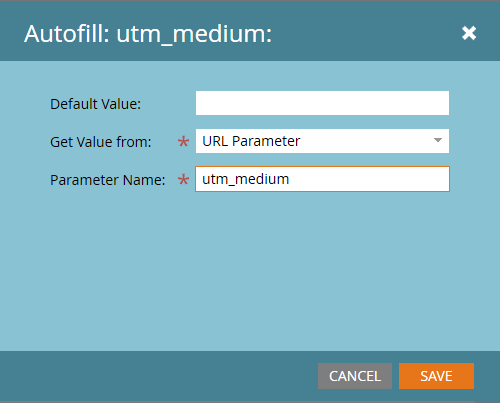The height and width of the screenshot is (403, 500).
Task: Click the red asterisk beside Parameter Name
Action: (183, 180)
